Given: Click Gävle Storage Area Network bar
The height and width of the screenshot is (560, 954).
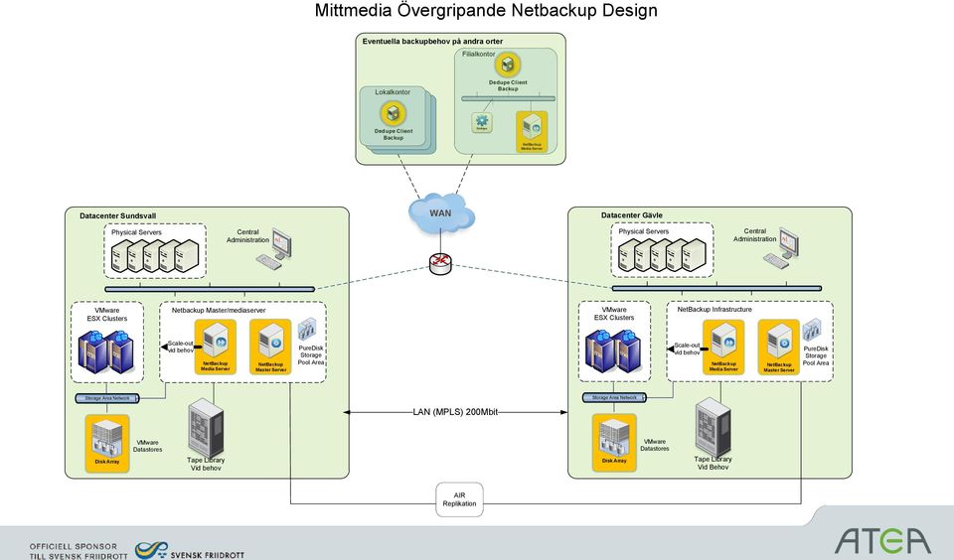Looking at the screenshot, I should [x=614, y=397].
